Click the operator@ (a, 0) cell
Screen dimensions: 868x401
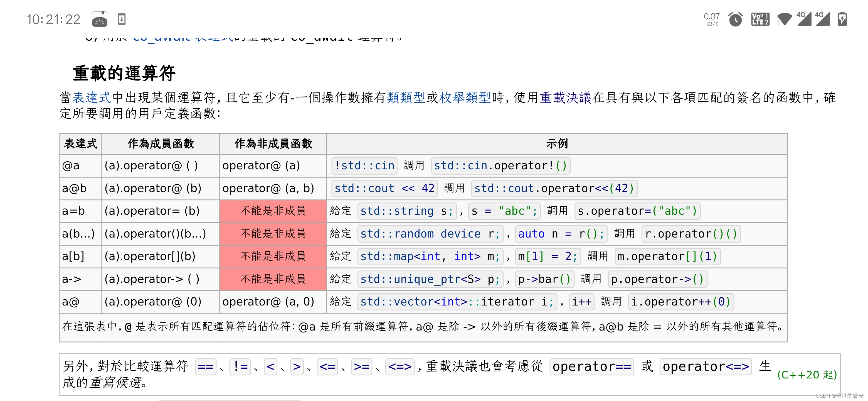(273, 302)
